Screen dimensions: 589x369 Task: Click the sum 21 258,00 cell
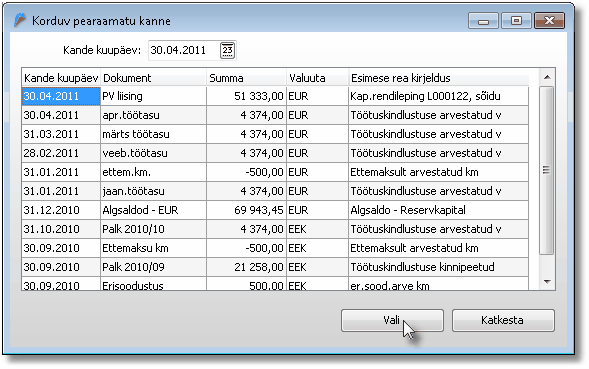246,267
